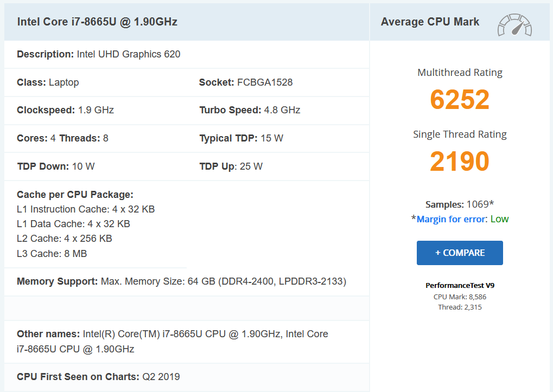Click the Low margin rating text
Screen dimensions: 553x392
499,219
